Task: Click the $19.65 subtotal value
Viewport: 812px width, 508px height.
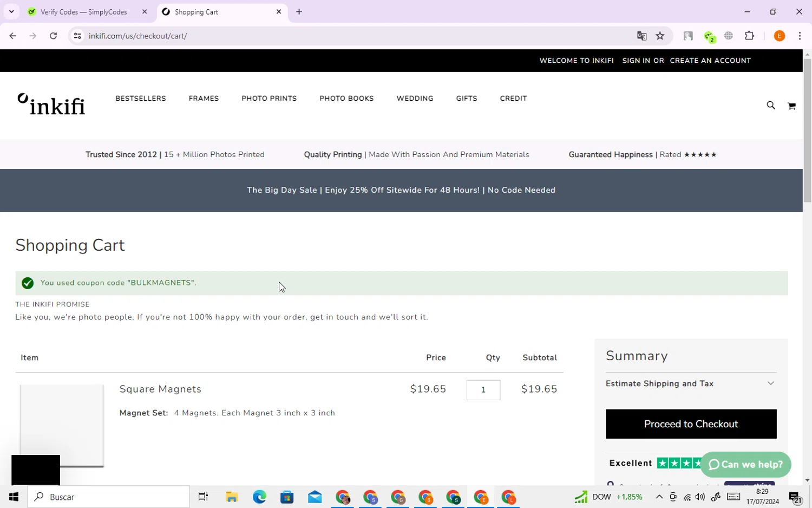Action: [x=539, y=389]
